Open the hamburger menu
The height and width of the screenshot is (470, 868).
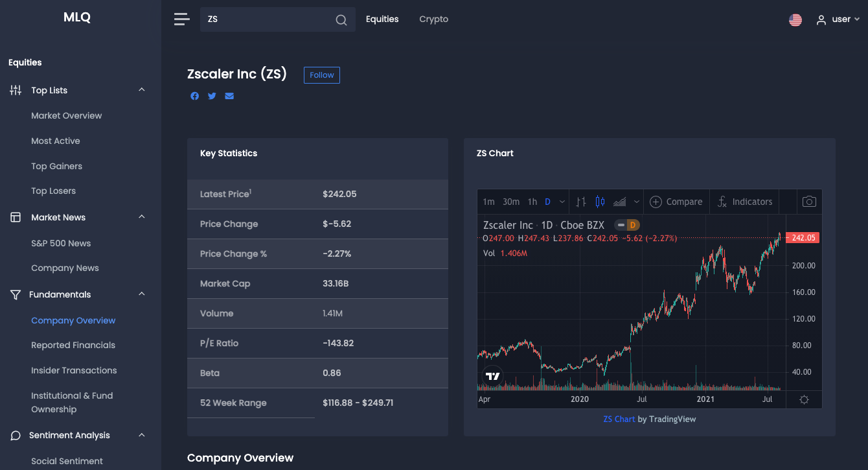click(x=181, y=19)
